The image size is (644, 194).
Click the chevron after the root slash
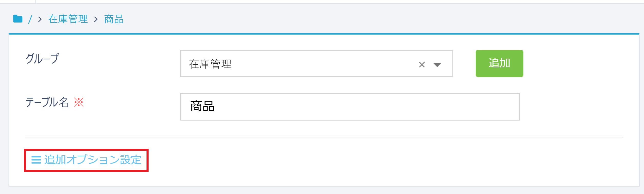[x=40, y=19]
